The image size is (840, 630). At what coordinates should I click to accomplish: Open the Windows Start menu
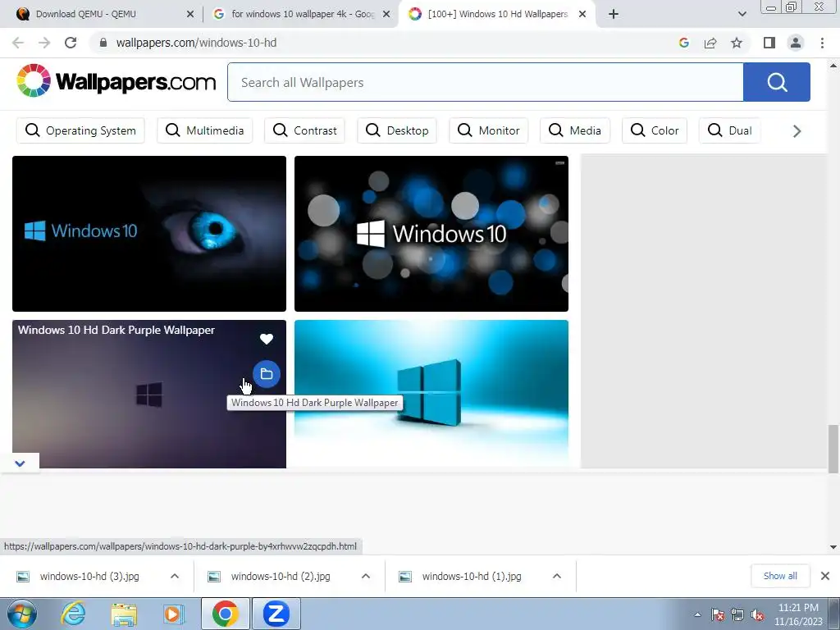pyautogui.click(x=21, y=614)
